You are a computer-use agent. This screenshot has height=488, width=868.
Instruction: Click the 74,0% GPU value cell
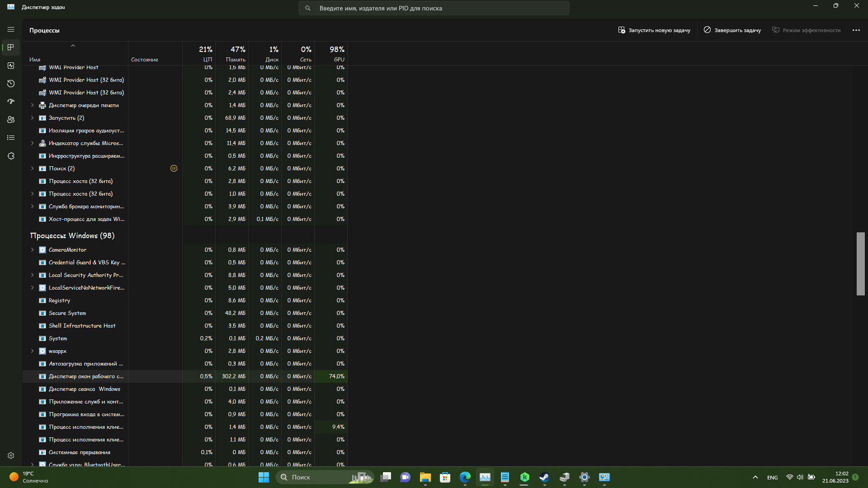(331, 376)
